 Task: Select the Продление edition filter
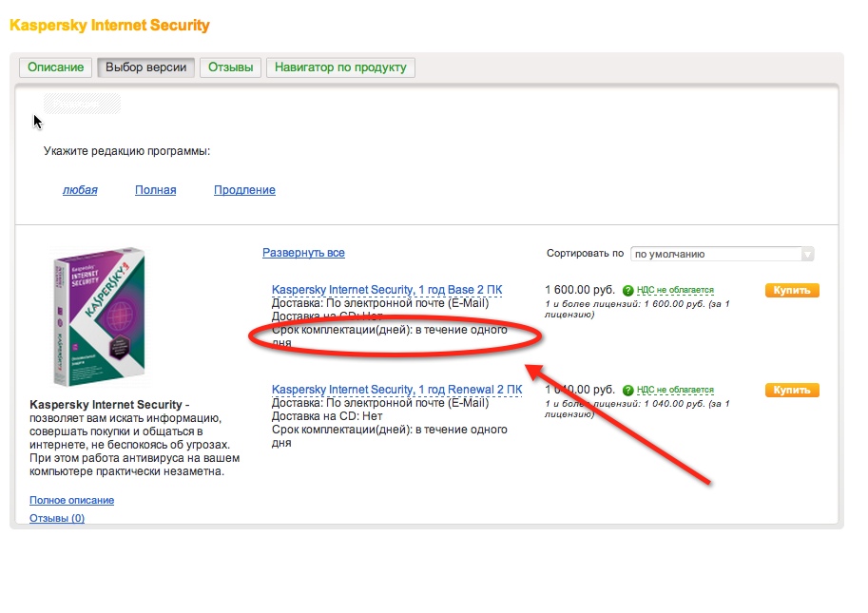[x=244, y=190]
